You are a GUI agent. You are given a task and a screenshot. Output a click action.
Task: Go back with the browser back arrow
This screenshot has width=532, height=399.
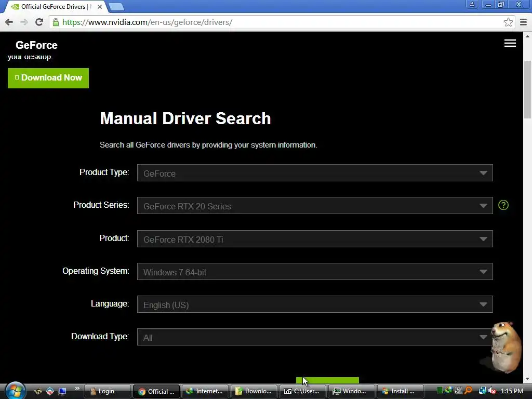point(9,22)
